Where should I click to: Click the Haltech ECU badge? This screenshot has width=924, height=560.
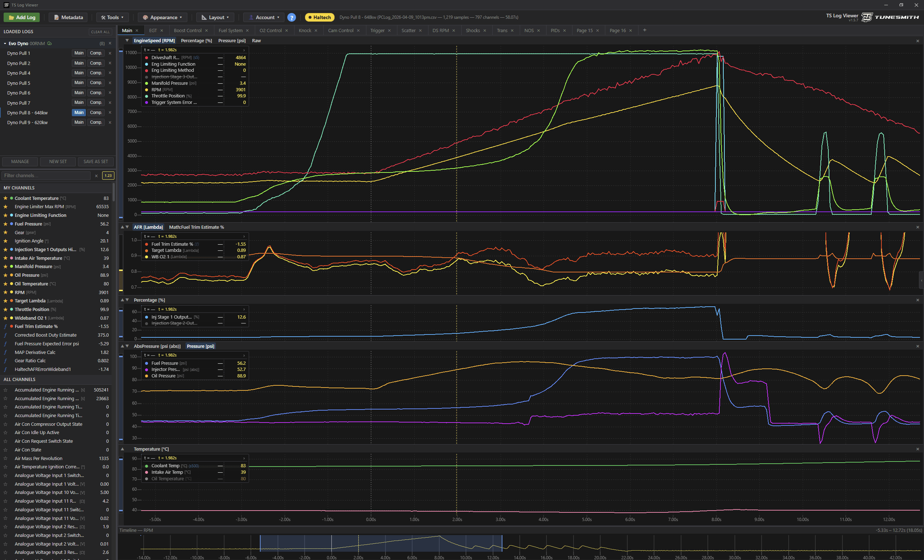pos(319,17)
